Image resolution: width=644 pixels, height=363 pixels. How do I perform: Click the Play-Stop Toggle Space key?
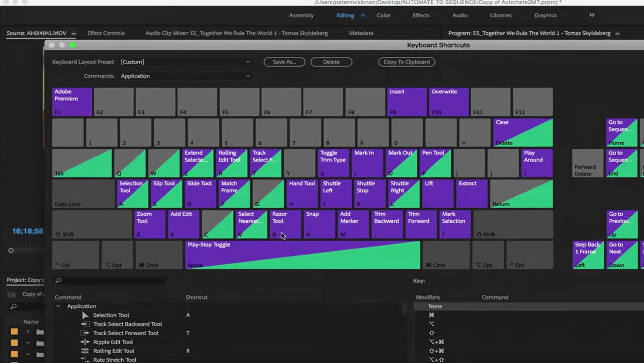(303, 255)
